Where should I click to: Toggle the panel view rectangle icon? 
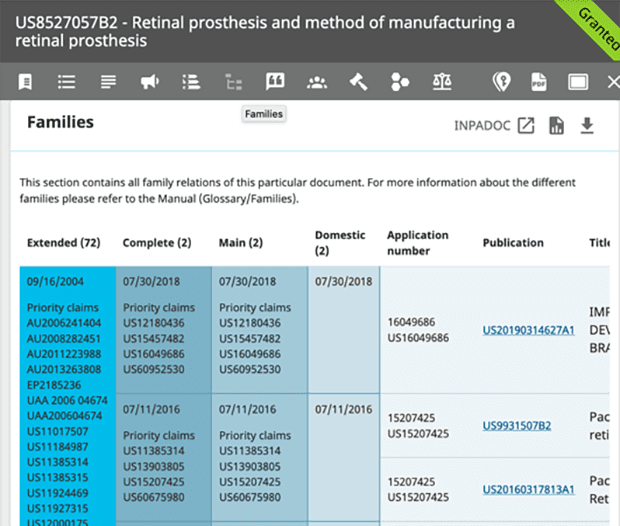point(578,82)
